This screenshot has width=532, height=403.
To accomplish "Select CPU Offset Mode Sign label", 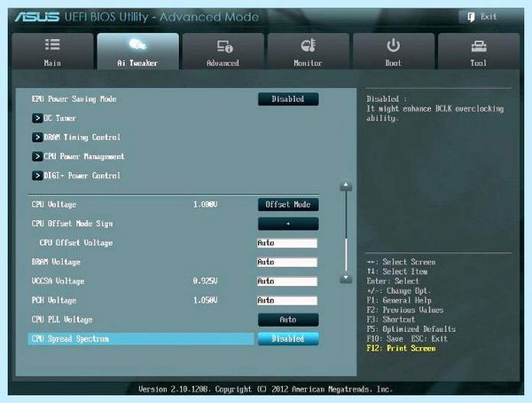I will (72, 224).
